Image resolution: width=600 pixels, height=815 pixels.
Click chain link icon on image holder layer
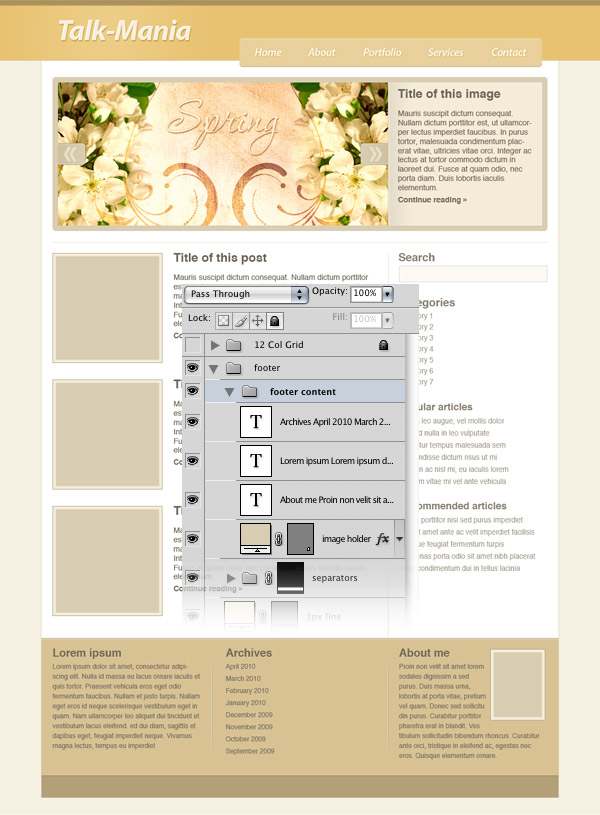[x=279, y=539]
